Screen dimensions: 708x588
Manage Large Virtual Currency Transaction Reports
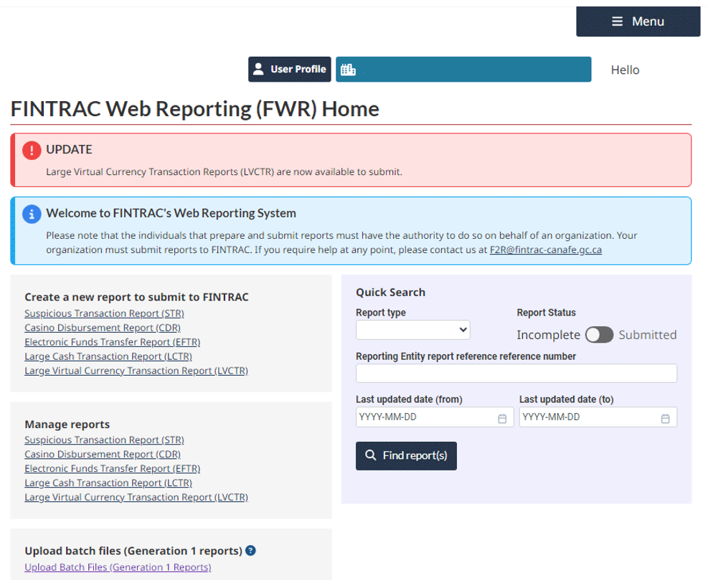tap(136, 497)
